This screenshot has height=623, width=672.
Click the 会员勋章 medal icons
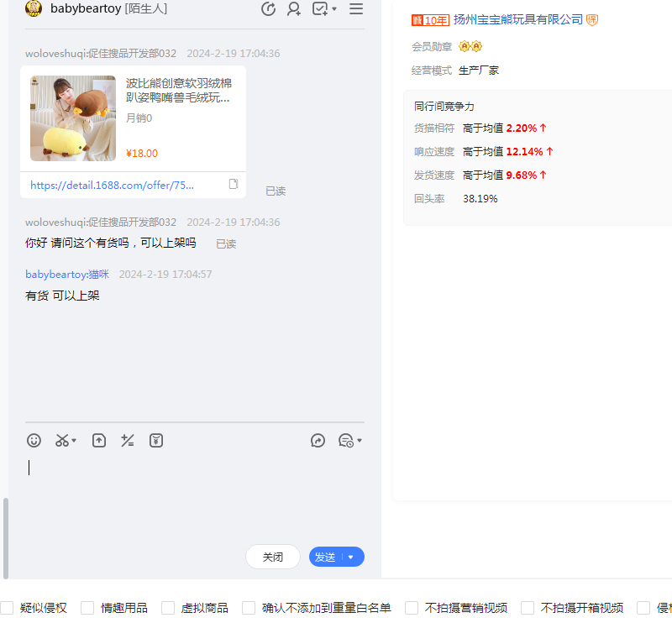(470, 46)
